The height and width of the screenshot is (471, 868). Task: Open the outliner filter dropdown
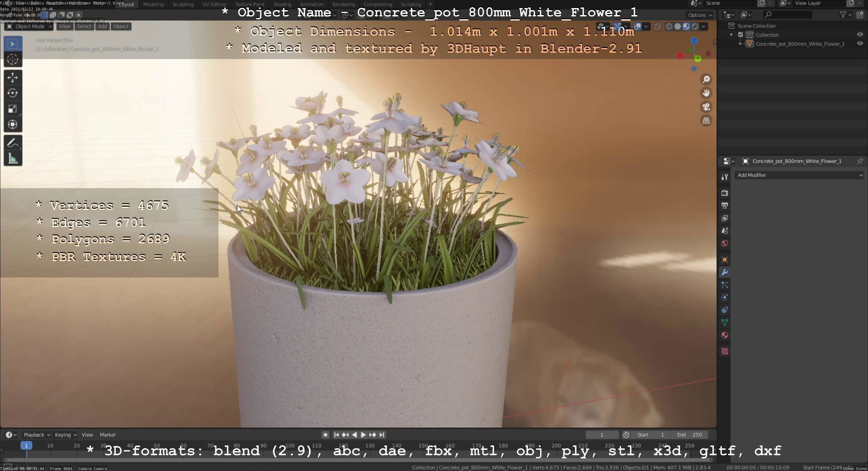(x=846, y=15)
